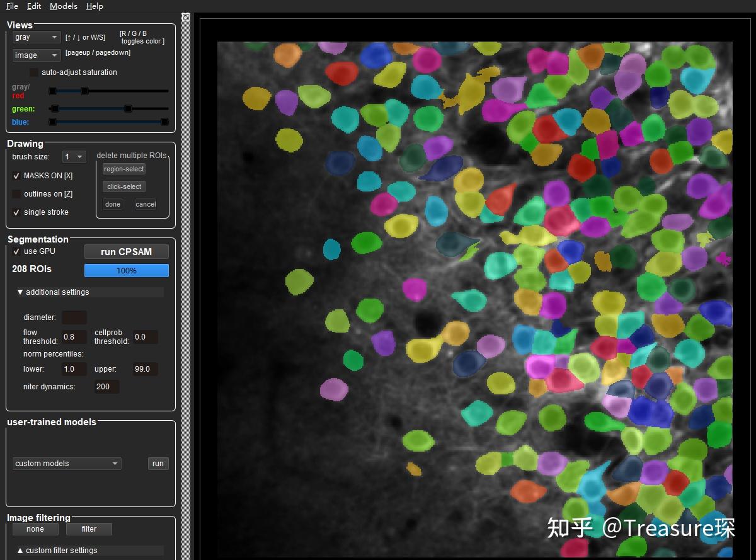Toggle MASKS ON [X] checkbox

pos(16,176)
